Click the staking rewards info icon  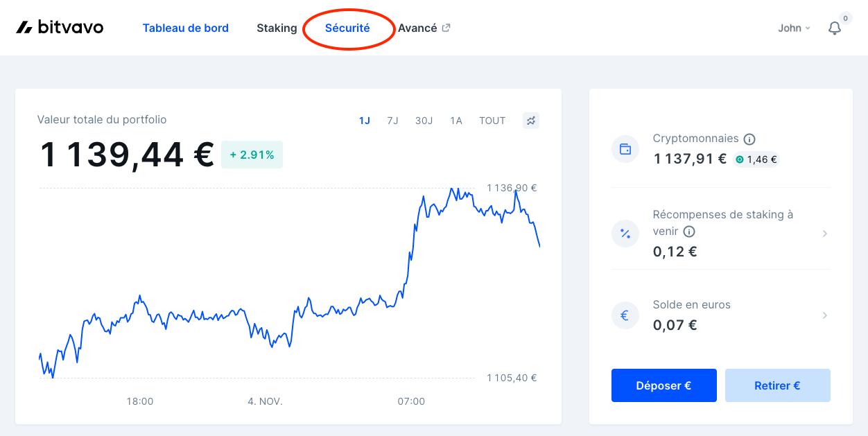coord(689,232)
